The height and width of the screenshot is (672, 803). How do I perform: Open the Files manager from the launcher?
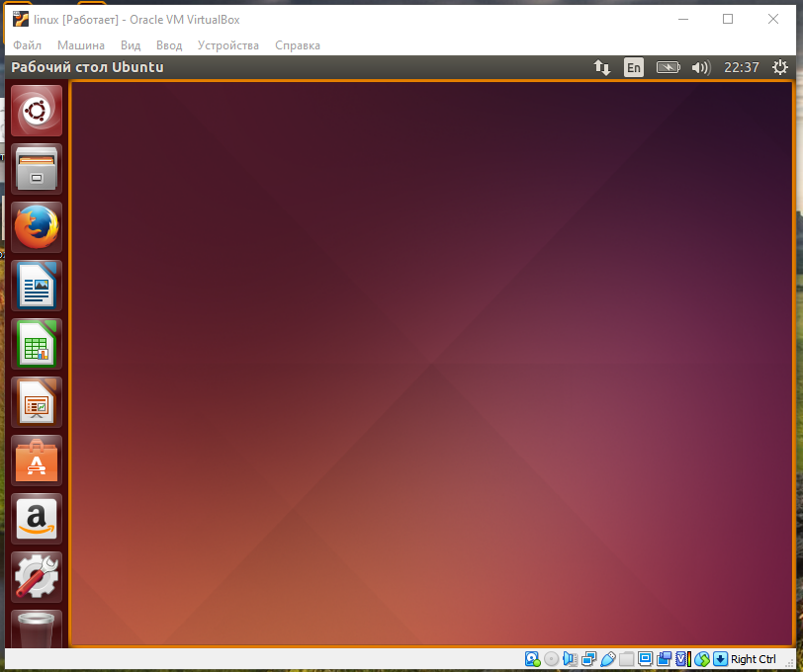(x=37, y=169)
